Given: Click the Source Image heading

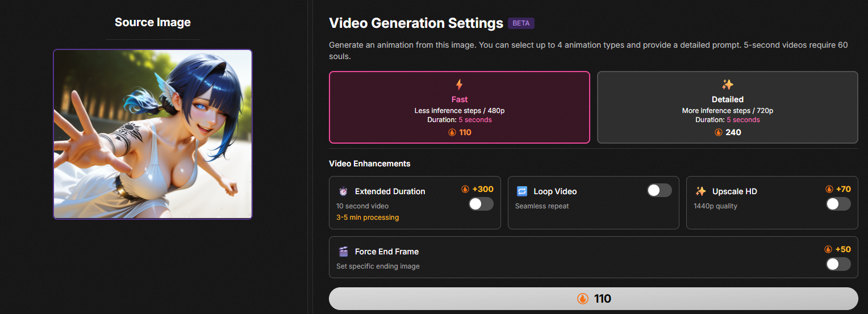Looking at the screenshot, I should click(x=153, y=22).
